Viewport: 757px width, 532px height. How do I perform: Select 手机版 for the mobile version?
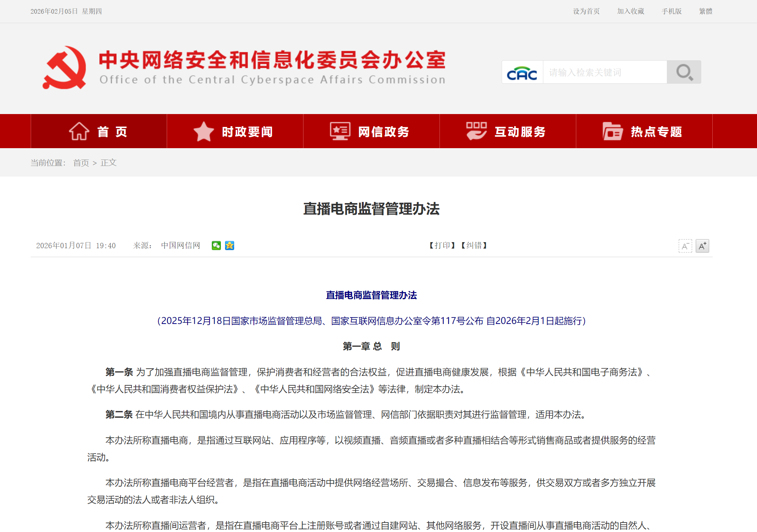pyautogui.click(x=671, y=11)
